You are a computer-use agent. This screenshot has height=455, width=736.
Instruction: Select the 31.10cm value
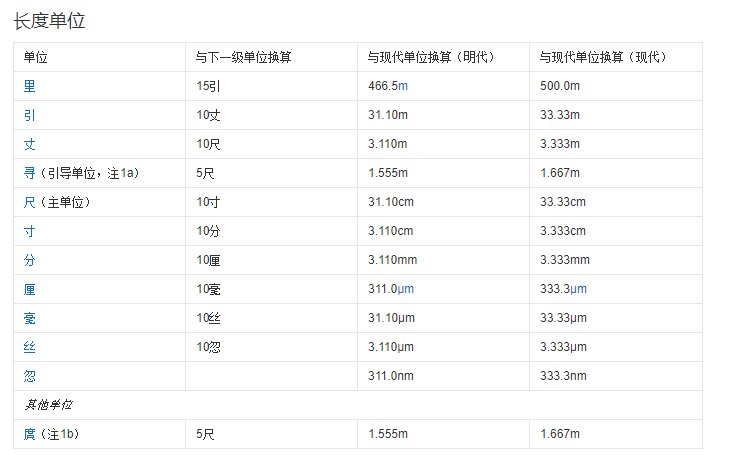391,202
